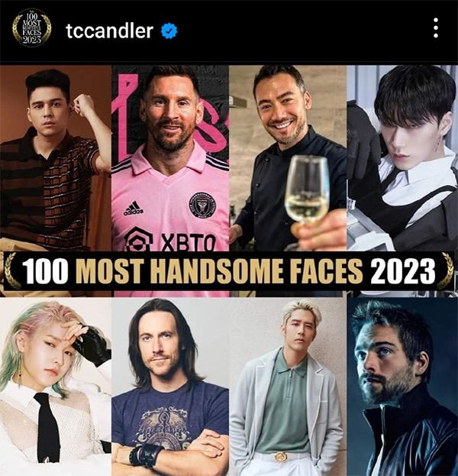458x476 pixels.
Task: Click the 100 Most Handsome Faces 2023 banner
Action: pos(229,270)
